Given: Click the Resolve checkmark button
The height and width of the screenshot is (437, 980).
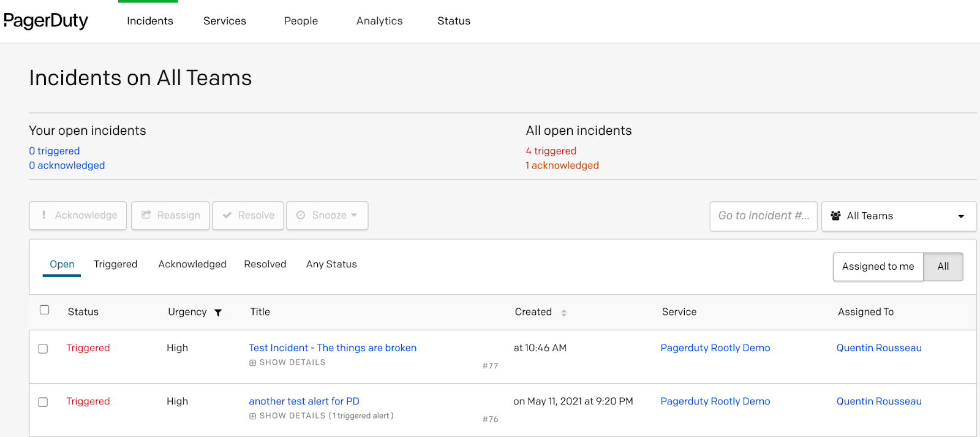Looking at the screenshot, I should coord(248,215).
